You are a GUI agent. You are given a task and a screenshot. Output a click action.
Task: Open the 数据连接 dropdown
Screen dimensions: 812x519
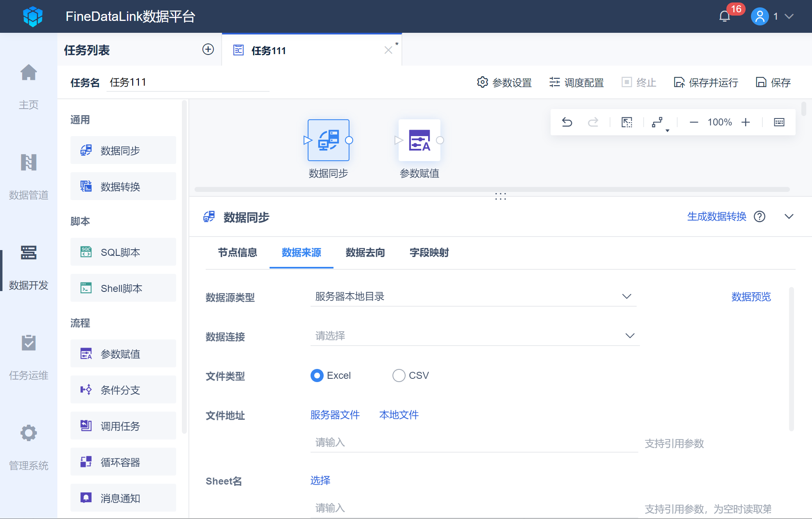[x=474, y=336]
